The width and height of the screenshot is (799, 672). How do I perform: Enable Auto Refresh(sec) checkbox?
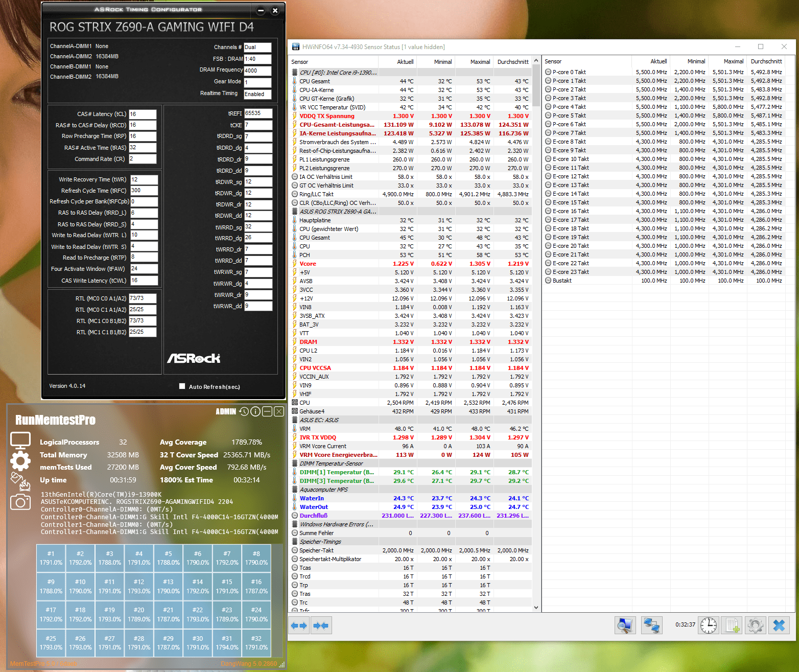click(182, 386)
